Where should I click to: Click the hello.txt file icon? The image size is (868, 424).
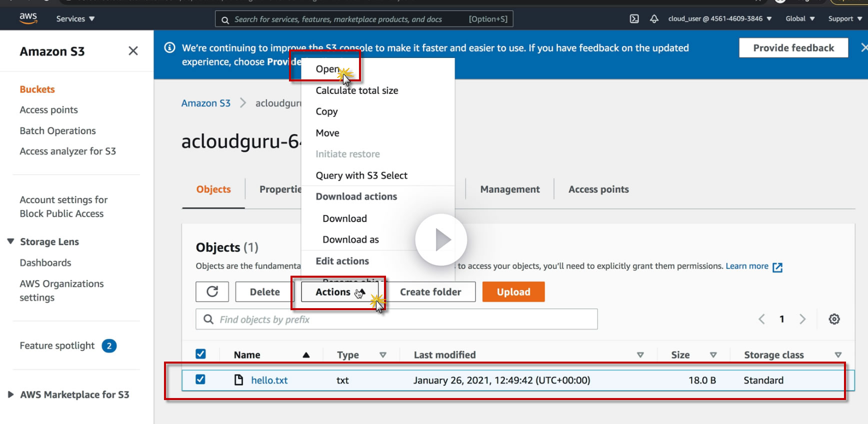tap(239, 380)
